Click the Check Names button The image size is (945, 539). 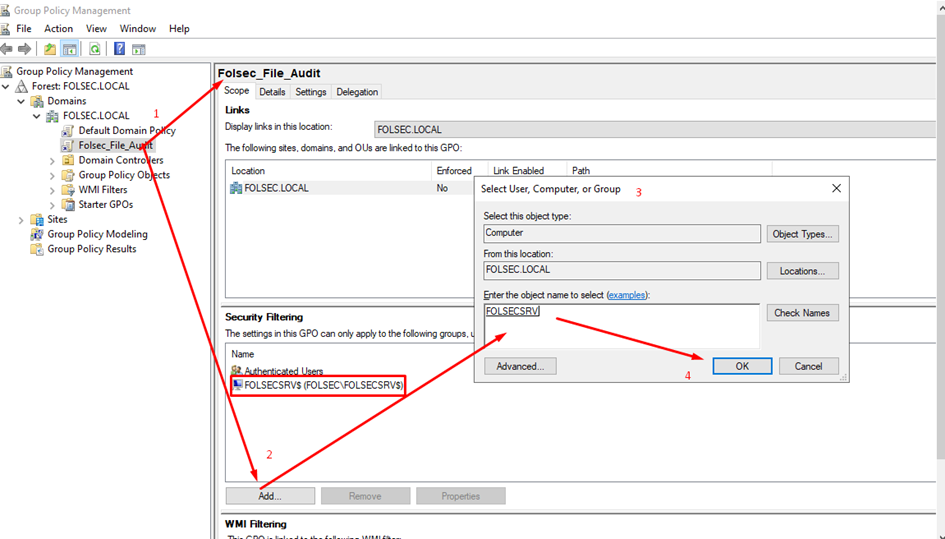point(801,313)
